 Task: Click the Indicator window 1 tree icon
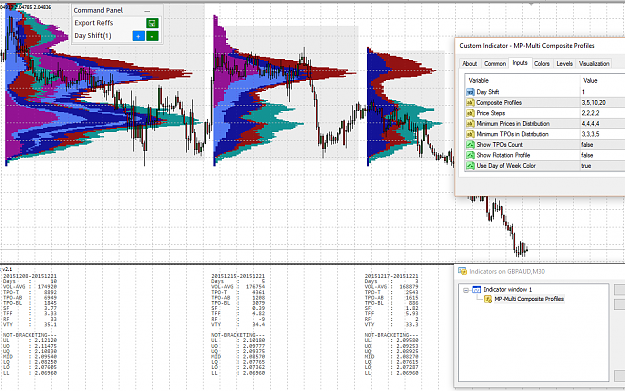coord(477,290)
